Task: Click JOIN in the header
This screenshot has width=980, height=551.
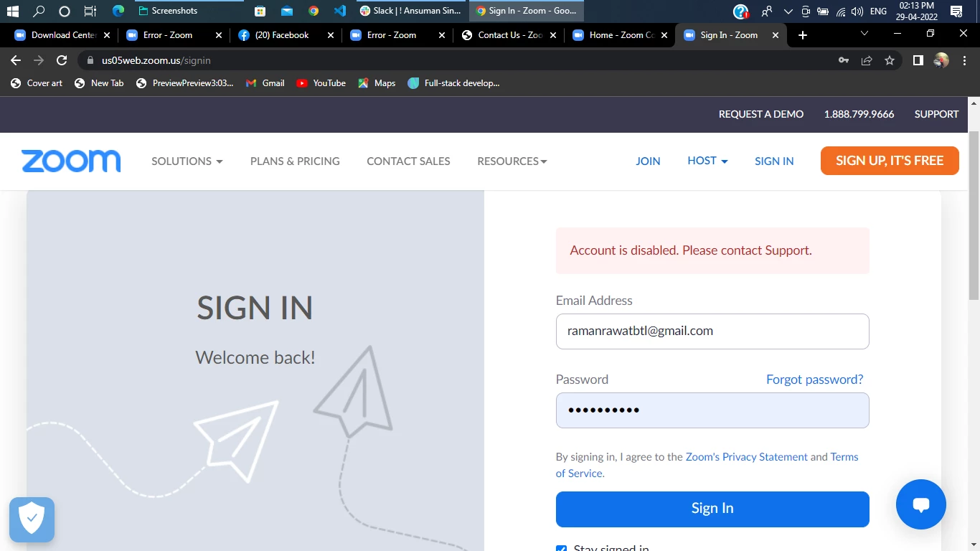Action: point(648,161)
